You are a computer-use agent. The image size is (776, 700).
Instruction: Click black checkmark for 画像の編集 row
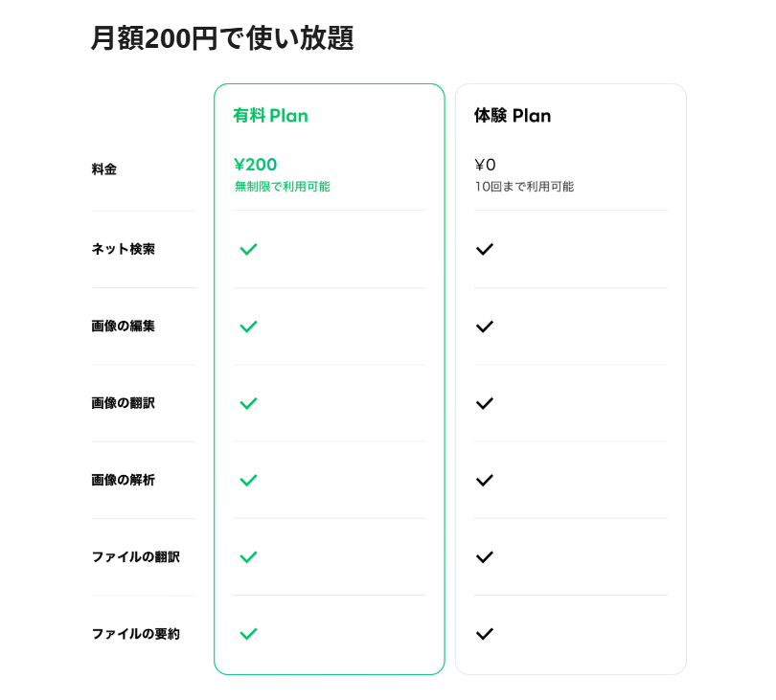click(x=485, y=327)
